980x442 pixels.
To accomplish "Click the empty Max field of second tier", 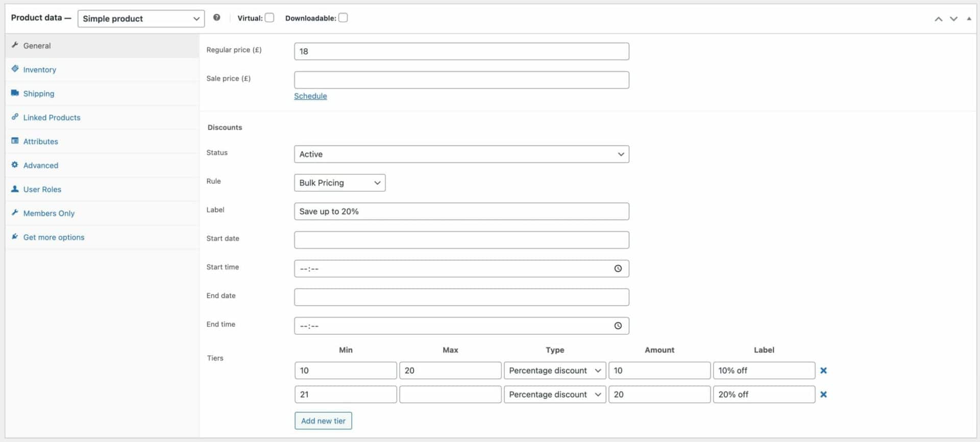I will [x=450, y=395].
